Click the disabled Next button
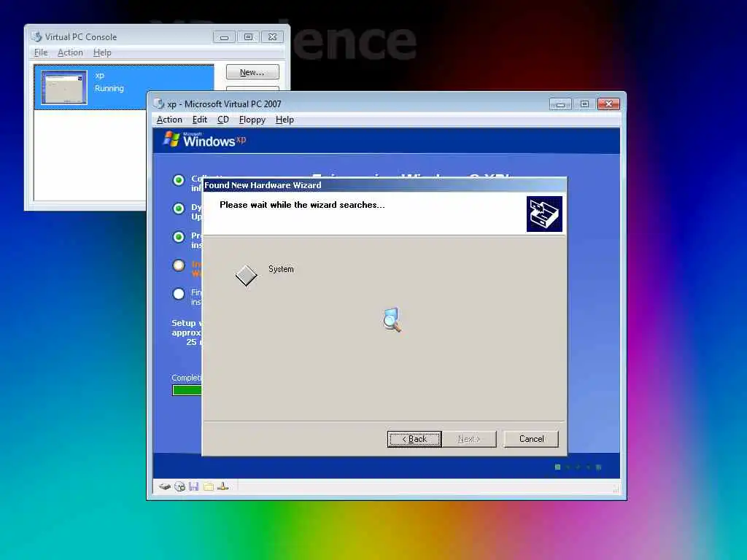 (x=469, y=439)
